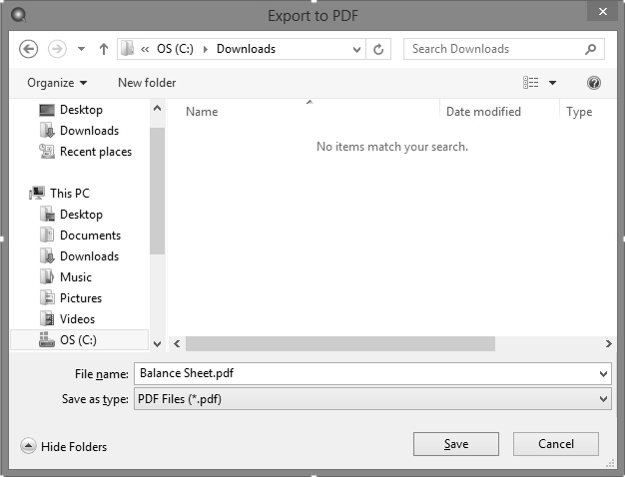
Task: Open the view options dropdown arrow
Action: (552, 83)
